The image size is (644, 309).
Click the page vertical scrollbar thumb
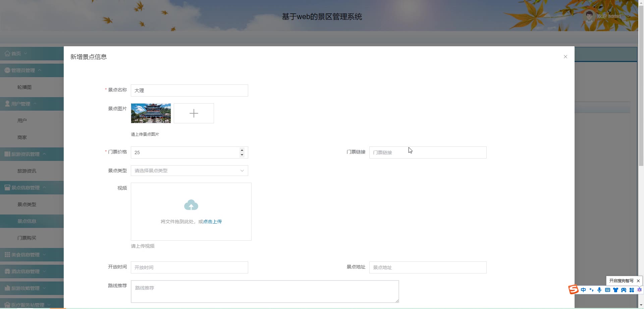point(641,86)
